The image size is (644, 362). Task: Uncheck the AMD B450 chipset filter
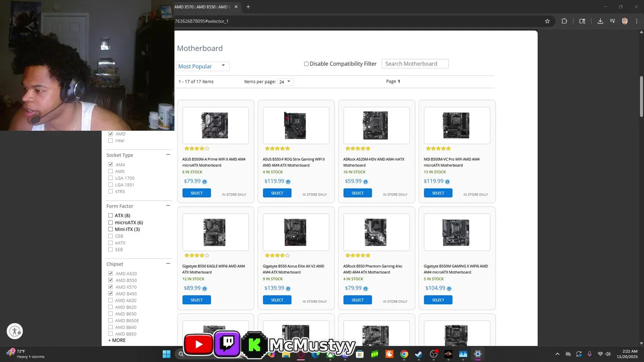(x=110, y=294)
